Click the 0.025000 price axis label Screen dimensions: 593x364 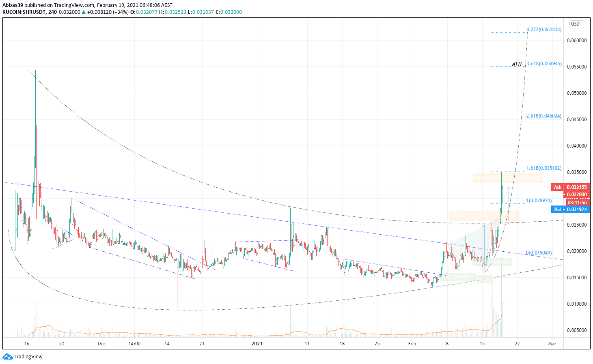577,225
